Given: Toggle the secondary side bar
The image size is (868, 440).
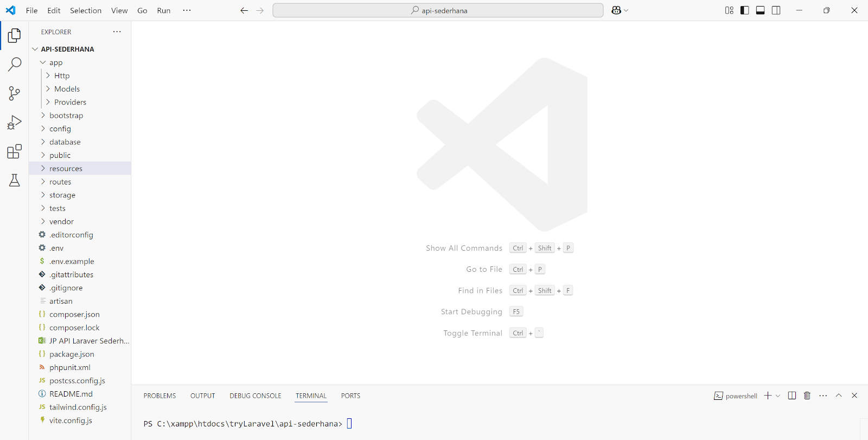Looking at the screenshot, I should (776, 10).
